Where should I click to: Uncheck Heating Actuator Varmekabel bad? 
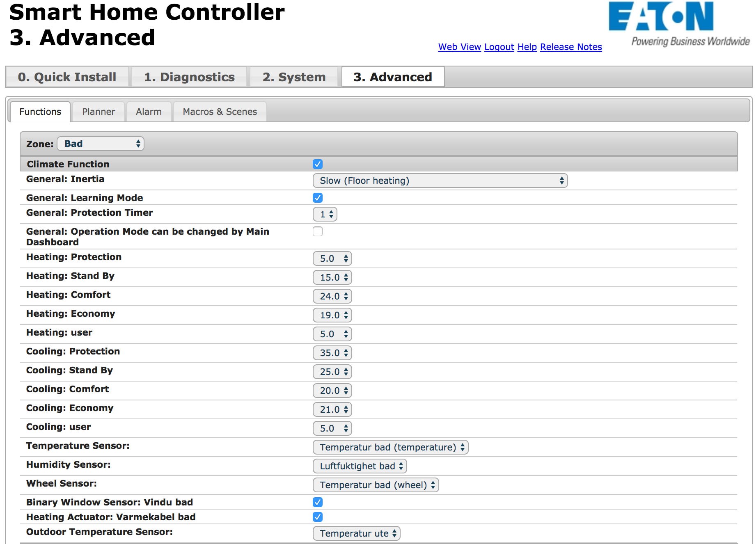[318, 517]
